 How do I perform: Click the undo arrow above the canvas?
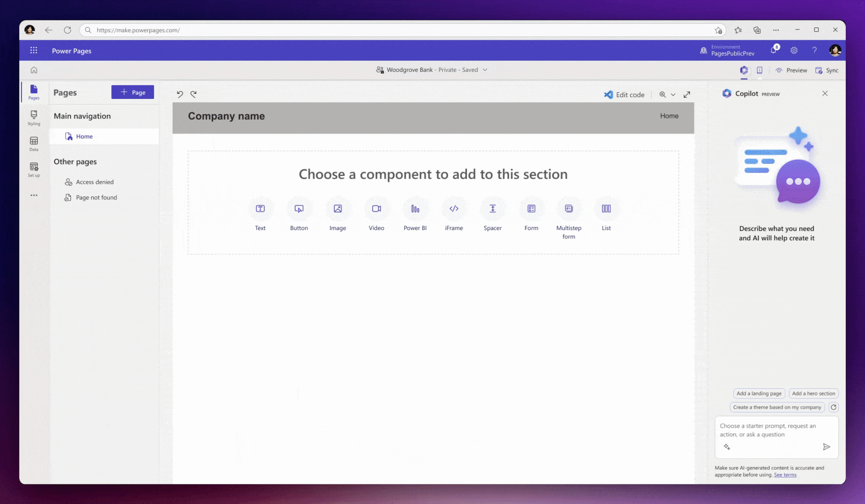pyautogui.click(x=180, y=94)
